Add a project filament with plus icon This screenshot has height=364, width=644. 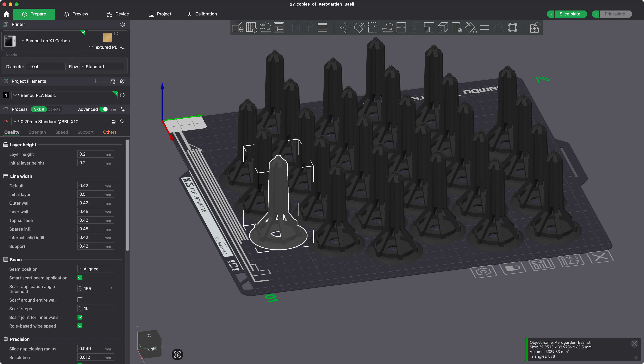click(x=96, y=81)
